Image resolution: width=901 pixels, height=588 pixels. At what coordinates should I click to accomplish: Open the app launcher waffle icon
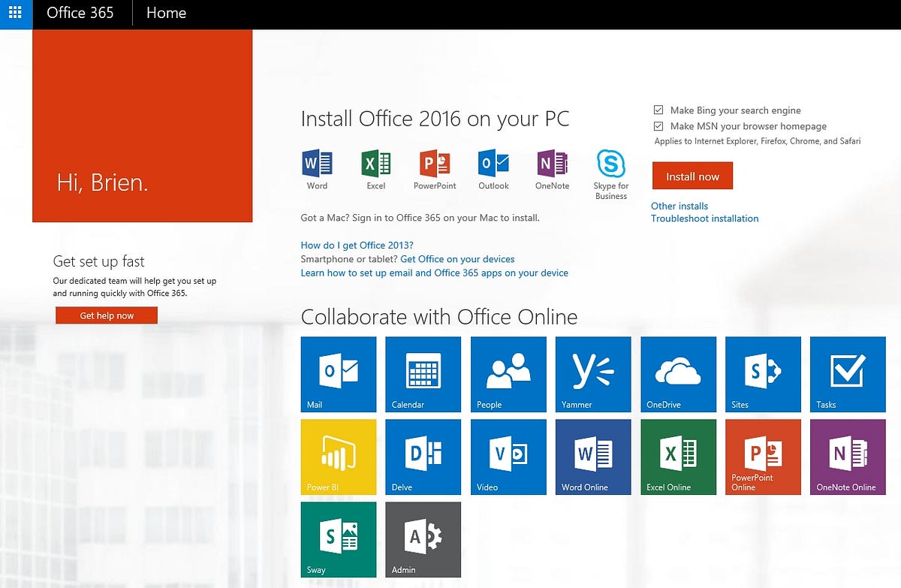coord(15,14)
